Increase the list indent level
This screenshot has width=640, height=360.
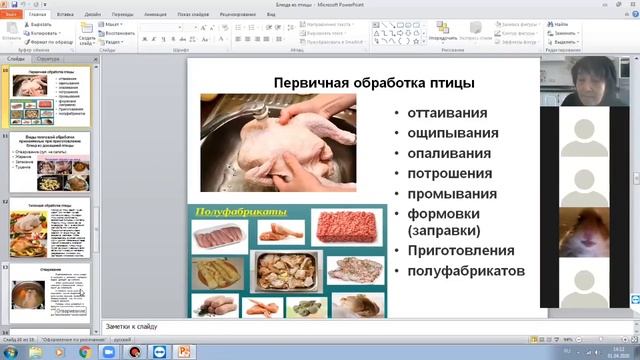click(x=278, y=27)
